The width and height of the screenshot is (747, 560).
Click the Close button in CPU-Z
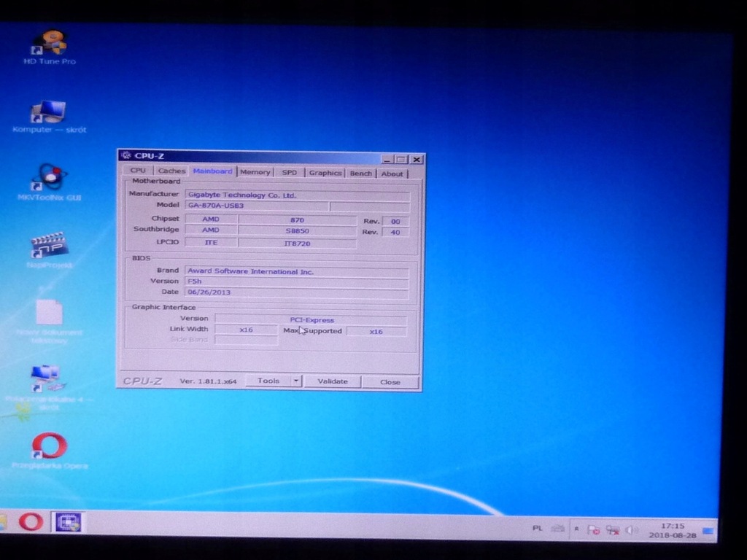(390, 381)
